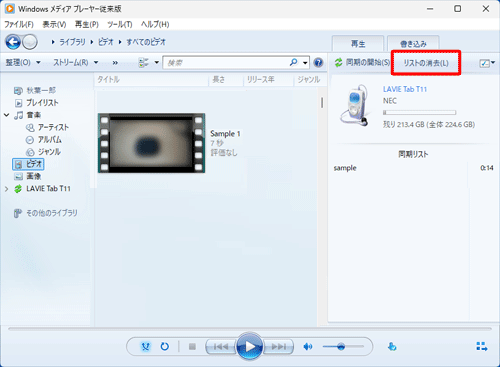500x367 pixels.
Task: Toggle shuffle mode
Action: pos(146,347)
